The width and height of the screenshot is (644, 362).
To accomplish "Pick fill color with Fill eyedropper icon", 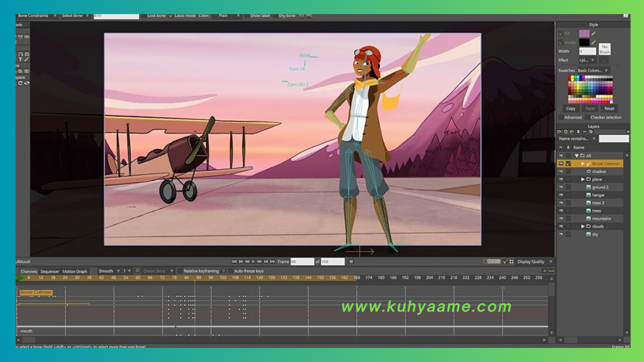I will pyautogui.click(x=594, y=34).
